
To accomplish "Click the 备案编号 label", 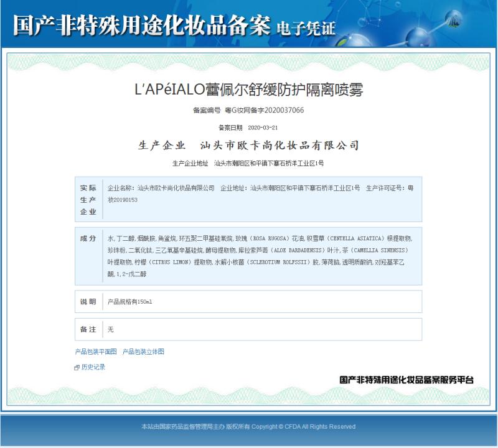I will tap(207, 110).
